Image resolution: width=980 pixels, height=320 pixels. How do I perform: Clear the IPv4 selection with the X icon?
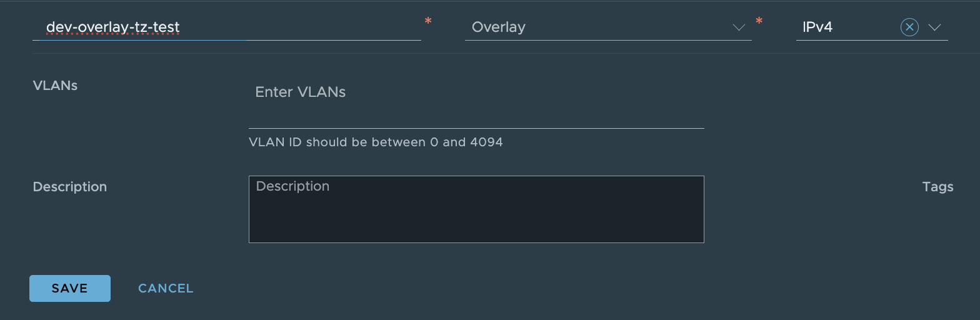[909, 27]
